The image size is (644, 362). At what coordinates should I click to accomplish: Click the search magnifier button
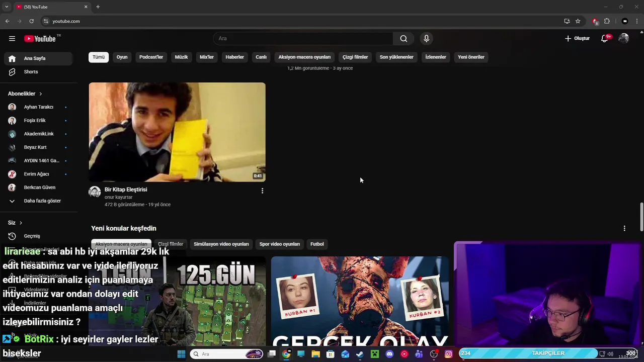click(x=404, y=39)
